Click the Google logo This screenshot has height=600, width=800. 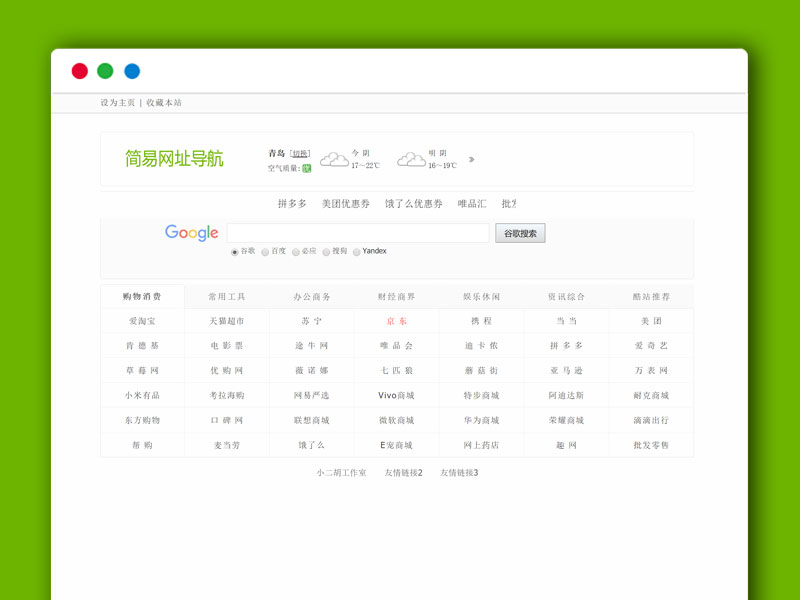pos(190,232)
